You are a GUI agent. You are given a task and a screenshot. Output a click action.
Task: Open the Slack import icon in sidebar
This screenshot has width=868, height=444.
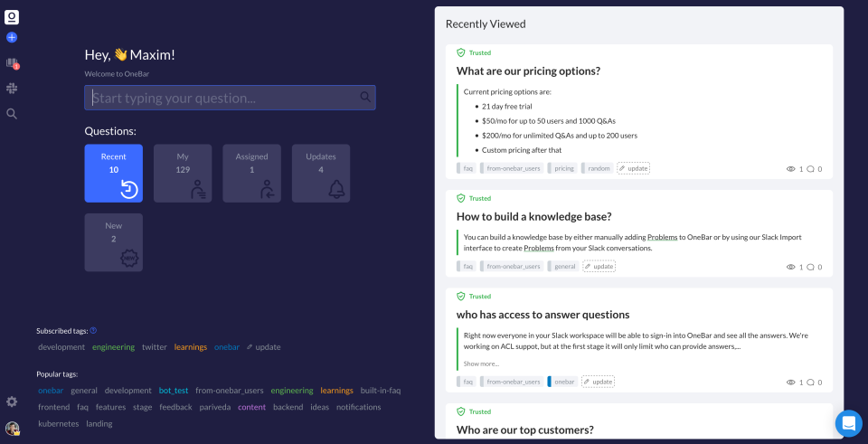[x=12, y=88]
